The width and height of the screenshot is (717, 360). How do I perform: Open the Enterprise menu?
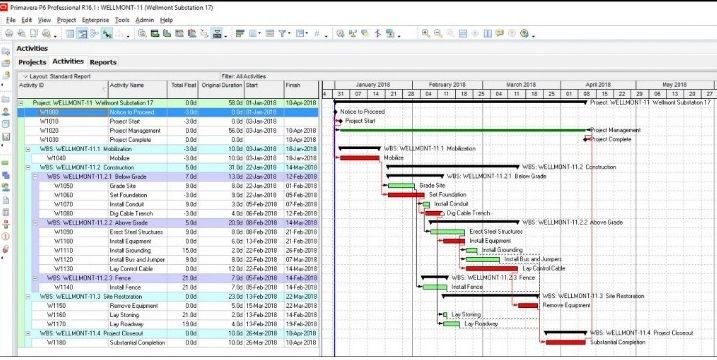coord(96,20)
